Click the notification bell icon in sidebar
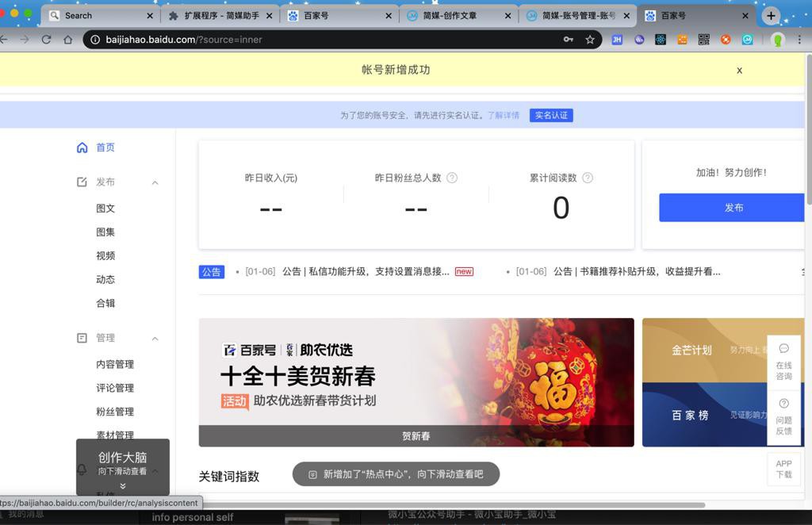Image resolution: width=812 pixels, height=525 pixels. (x=82, y=469)
